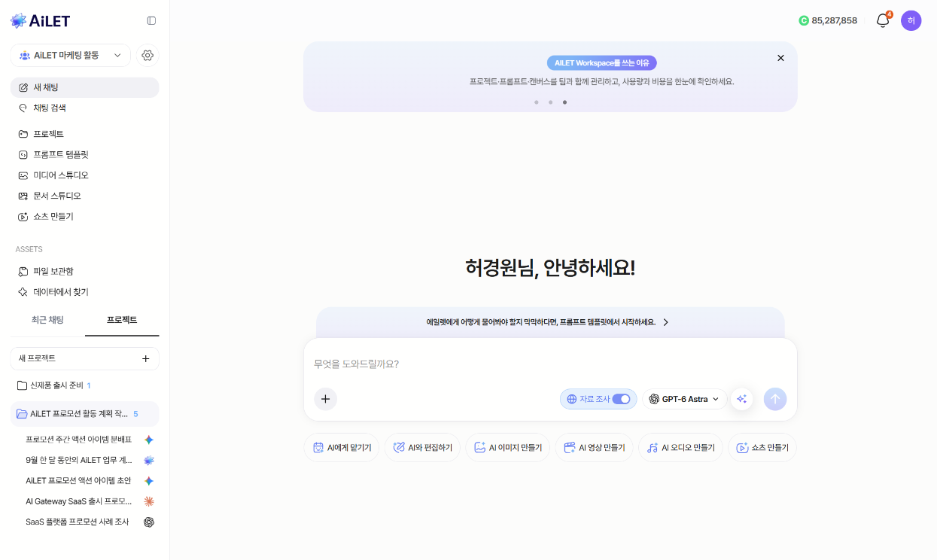Open chat 9월 한 달 동안의 AiLET 업무
Screen dimensions: 937x560
(x=79, y=460)
